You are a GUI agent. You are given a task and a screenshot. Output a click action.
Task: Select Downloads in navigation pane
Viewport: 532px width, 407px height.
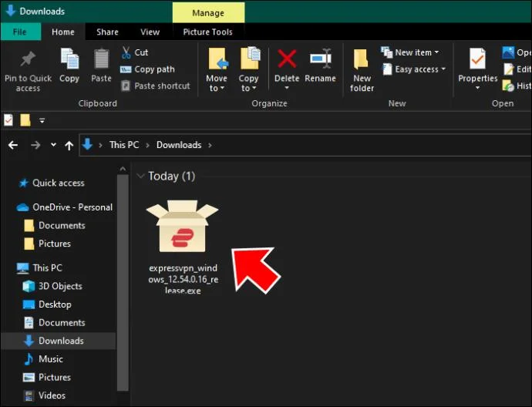click(x=59, y=341)
